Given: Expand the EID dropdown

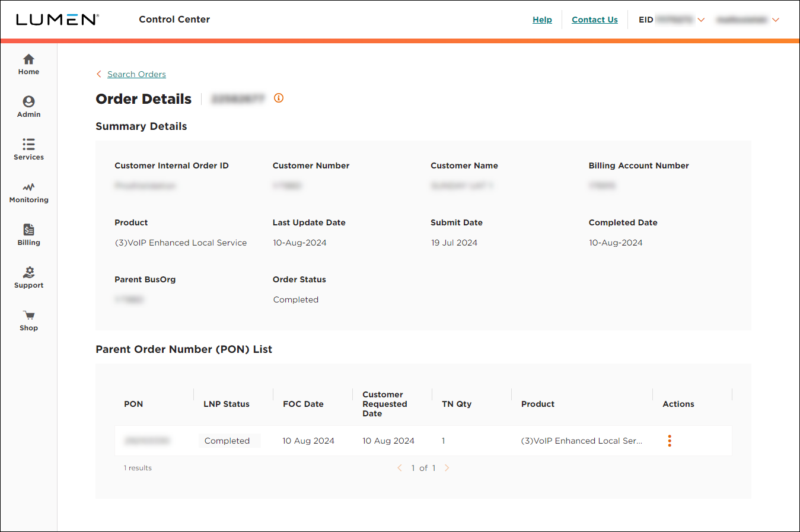Looking at the screenshot, I should [x=702, y=20].
